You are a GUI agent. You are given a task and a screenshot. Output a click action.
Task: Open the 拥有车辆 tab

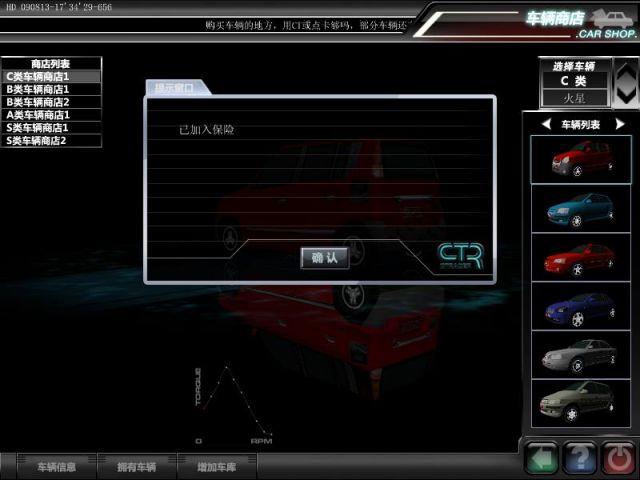click(x=136, y=466)
